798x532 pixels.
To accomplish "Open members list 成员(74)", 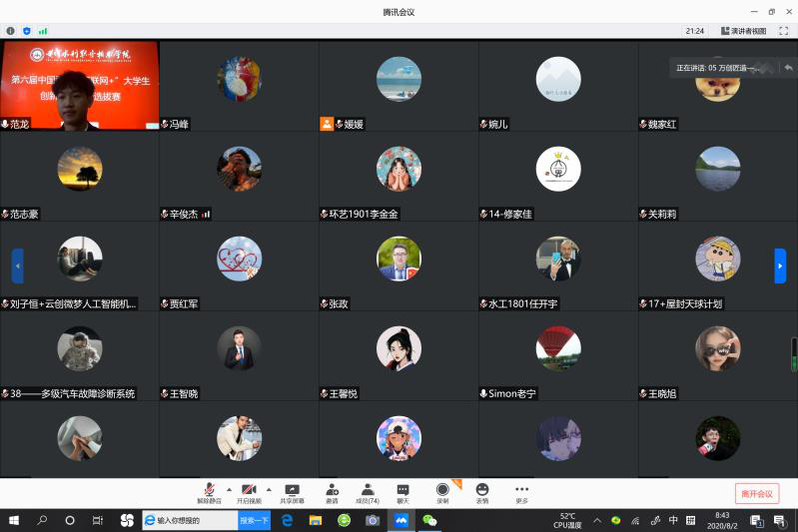I will (367, 492).
